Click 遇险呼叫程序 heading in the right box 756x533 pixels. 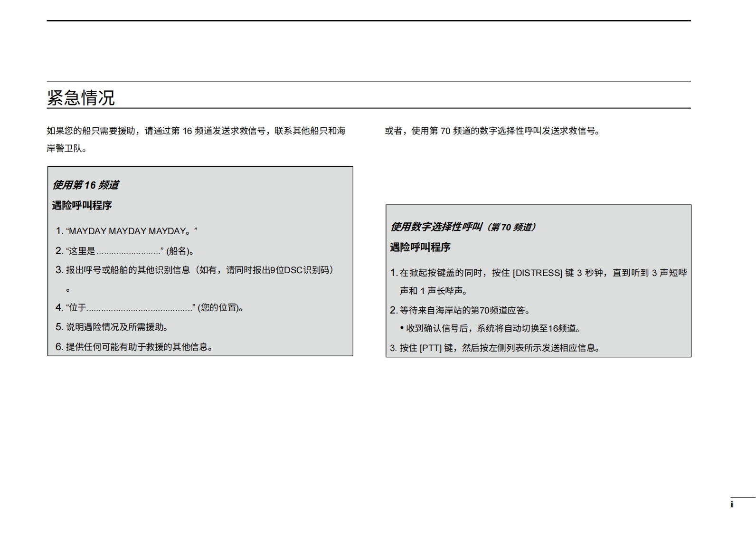click(x=420, y=247)
